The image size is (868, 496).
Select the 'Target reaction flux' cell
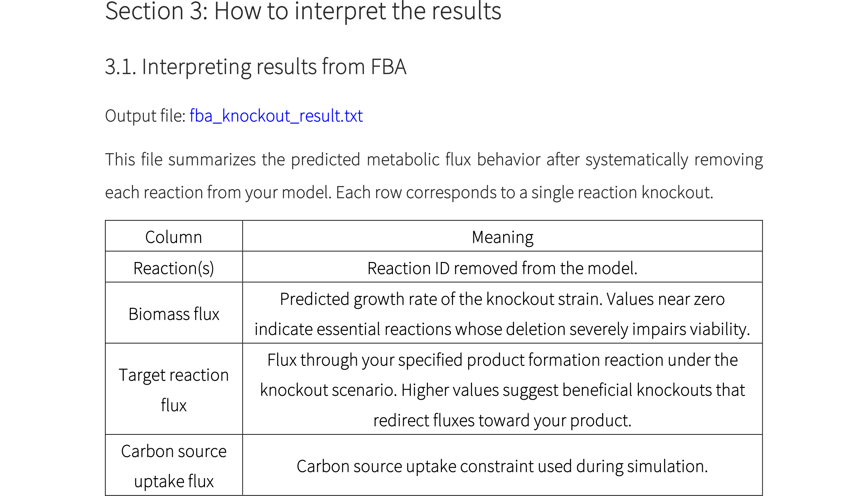pos(174,390)
